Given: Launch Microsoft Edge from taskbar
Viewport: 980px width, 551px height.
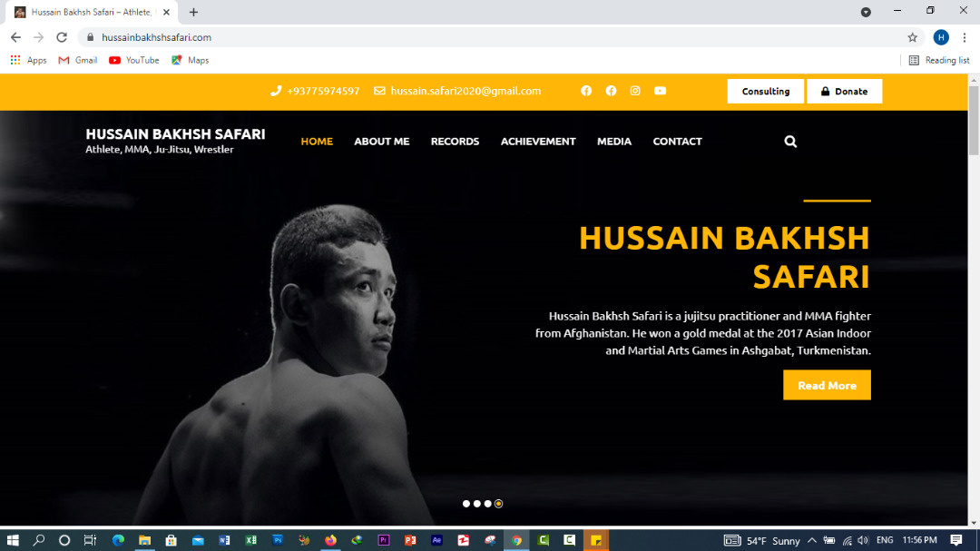Looking at the screenshot, I should pyautogui.click(x=118, y=540).
